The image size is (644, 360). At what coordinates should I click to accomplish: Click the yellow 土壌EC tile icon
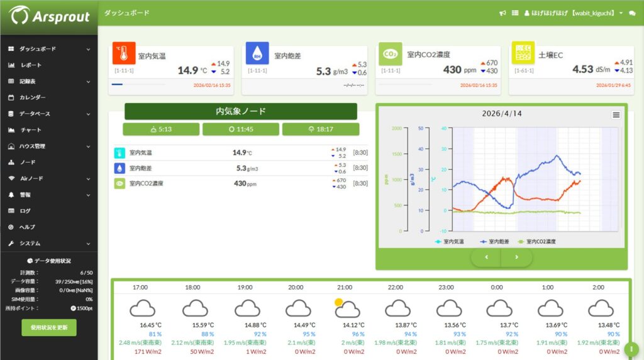tap(523, 53)
